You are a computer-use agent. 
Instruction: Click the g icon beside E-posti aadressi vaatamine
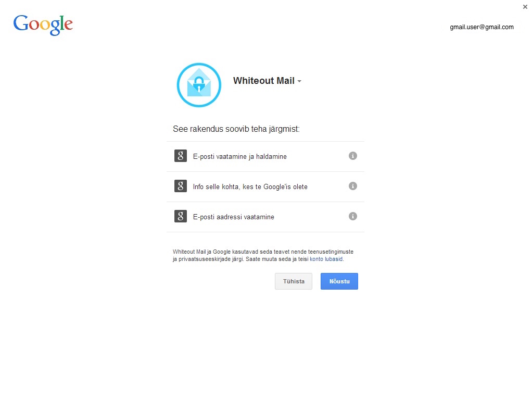[x=181, y=216]
